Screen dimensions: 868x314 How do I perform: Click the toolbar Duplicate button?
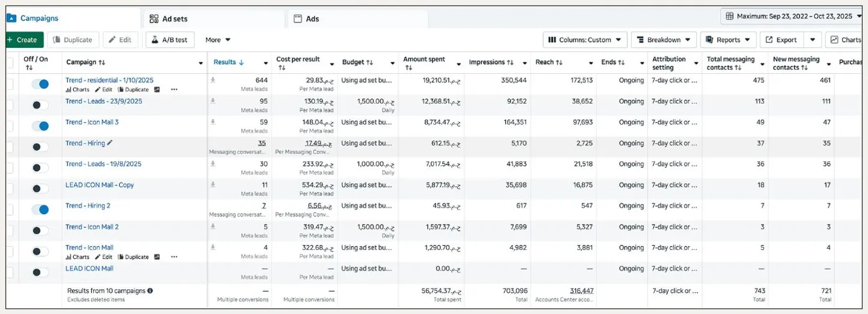73,40
